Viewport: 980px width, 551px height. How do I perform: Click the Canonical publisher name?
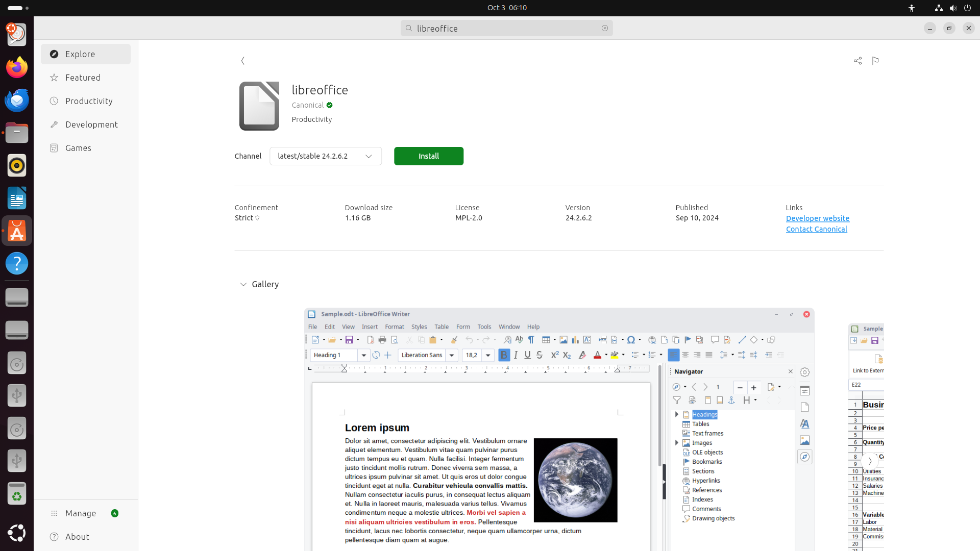[x=308, y=105]
